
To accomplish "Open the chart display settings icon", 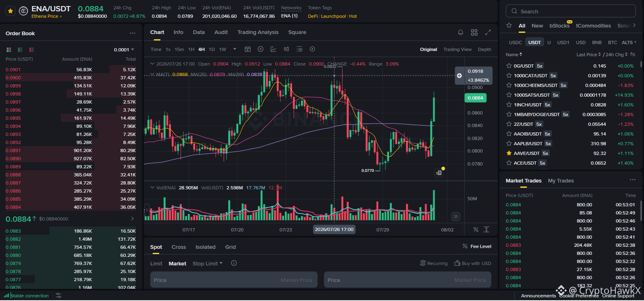I will click(x=299, y=49).
